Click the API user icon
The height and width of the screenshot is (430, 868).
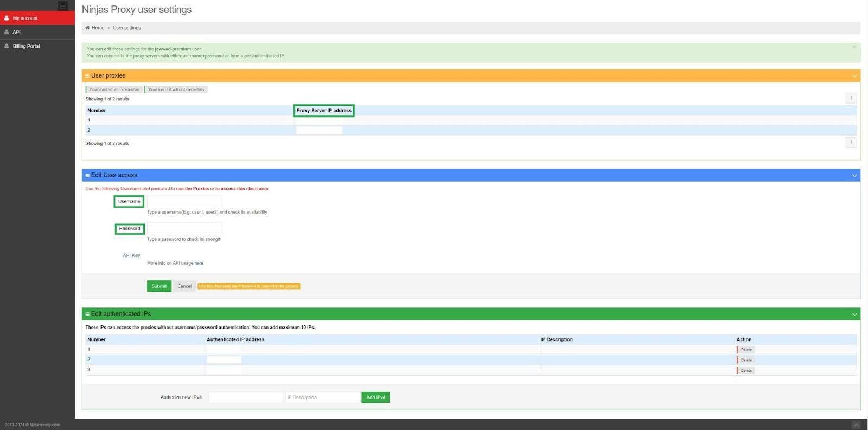[x=7, y=32]
